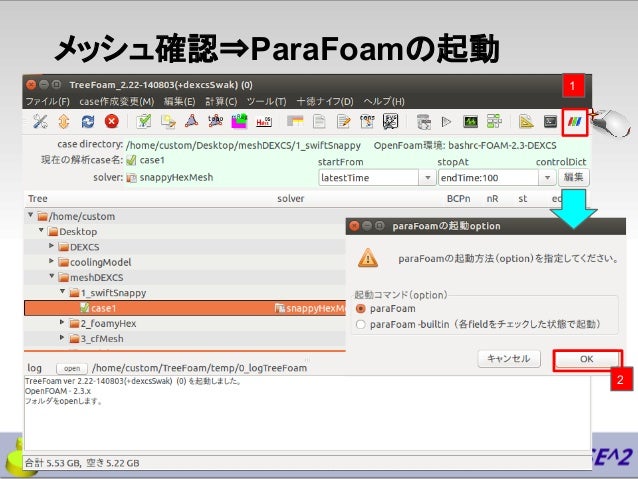Image resolution: width=638 pixels, height=479 pixels.
Task: Select the 'paraFoam -builtin' radio option
Action: [361, 324]
